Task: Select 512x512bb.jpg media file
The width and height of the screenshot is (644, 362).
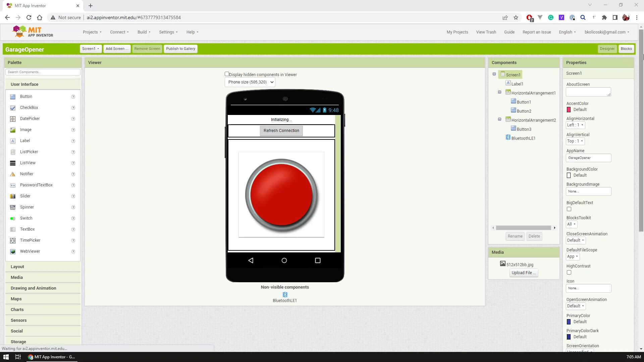Action: point(520,264)
